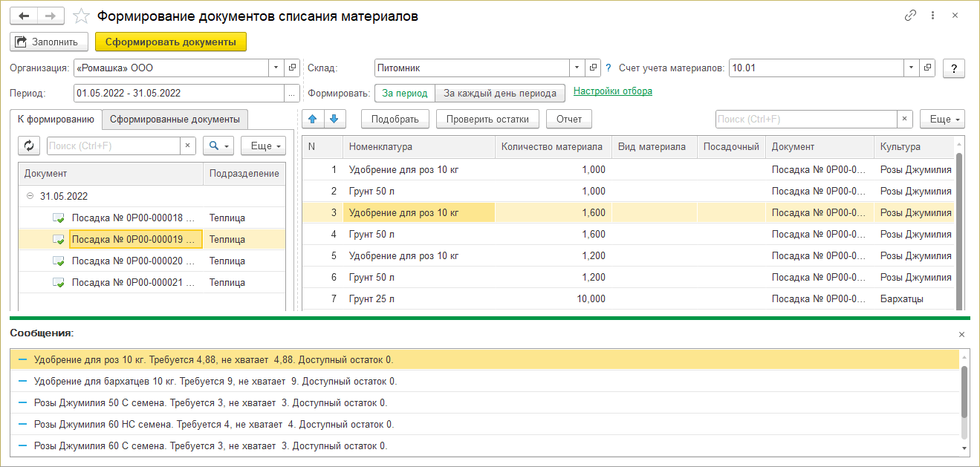
Task: Switch to 'За каждый день периода' mode
Action: 499,93
